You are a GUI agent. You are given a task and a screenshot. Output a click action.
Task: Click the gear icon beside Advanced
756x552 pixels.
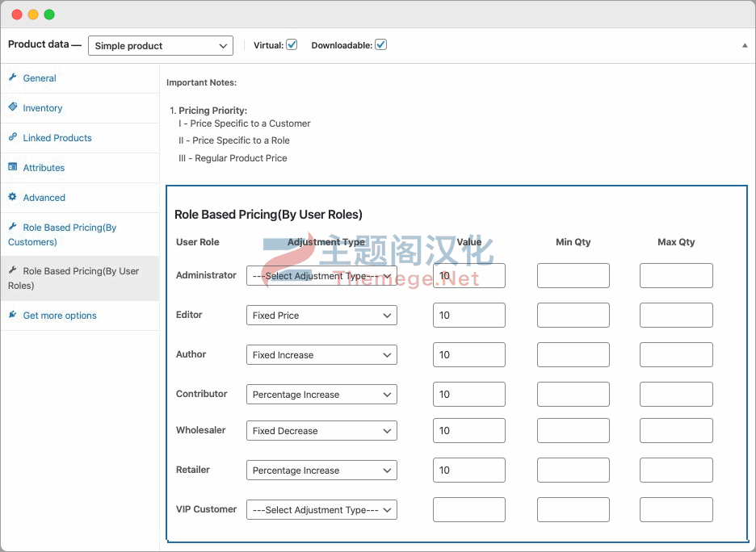(13, 197)
